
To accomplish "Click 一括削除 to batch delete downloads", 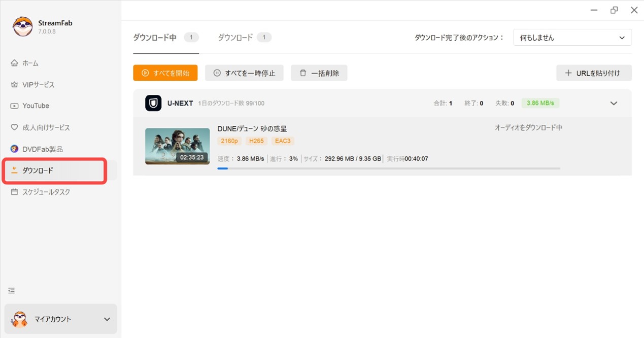I will coord(319,73).
